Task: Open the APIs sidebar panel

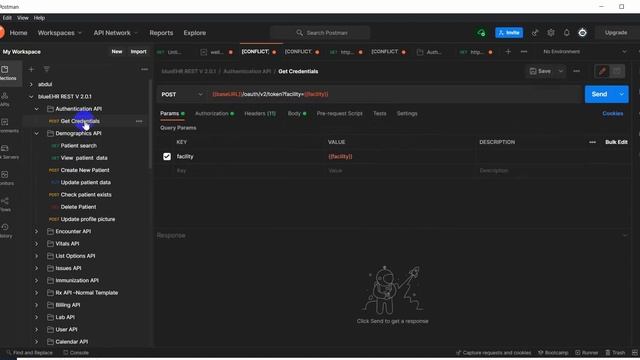Action: (x=5, y=99)
